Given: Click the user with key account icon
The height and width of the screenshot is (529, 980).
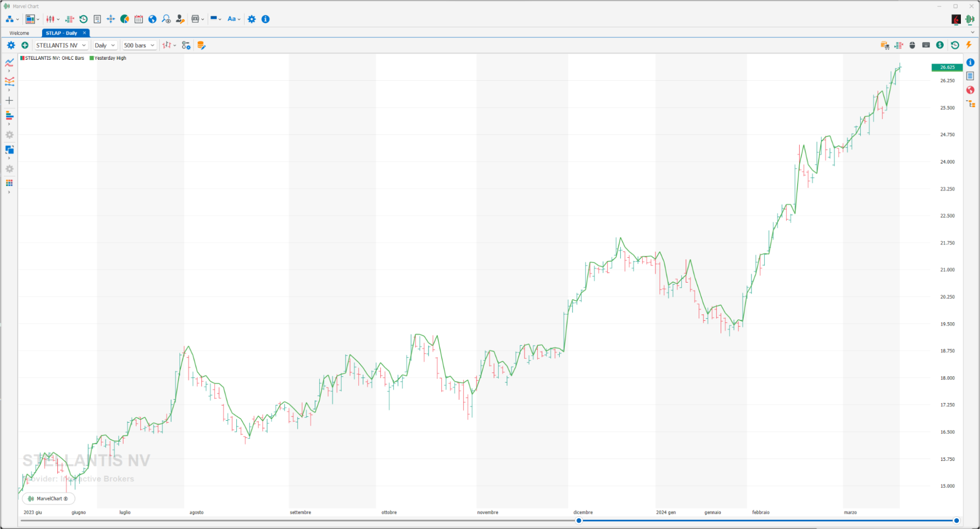Looking at the screenshot, I should pos(180,19).
